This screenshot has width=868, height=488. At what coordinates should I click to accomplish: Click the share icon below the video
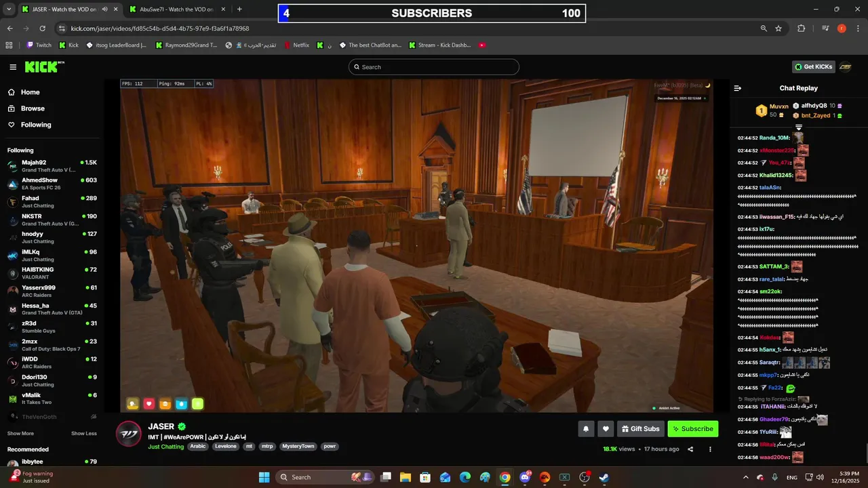pyautogui.click(x=690, y=449)
